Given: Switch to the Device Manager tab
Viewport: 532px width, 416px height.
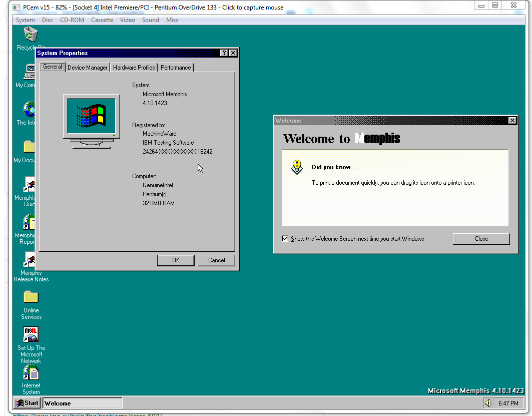Looking at the screenshot, I should [x=88, y=68].
